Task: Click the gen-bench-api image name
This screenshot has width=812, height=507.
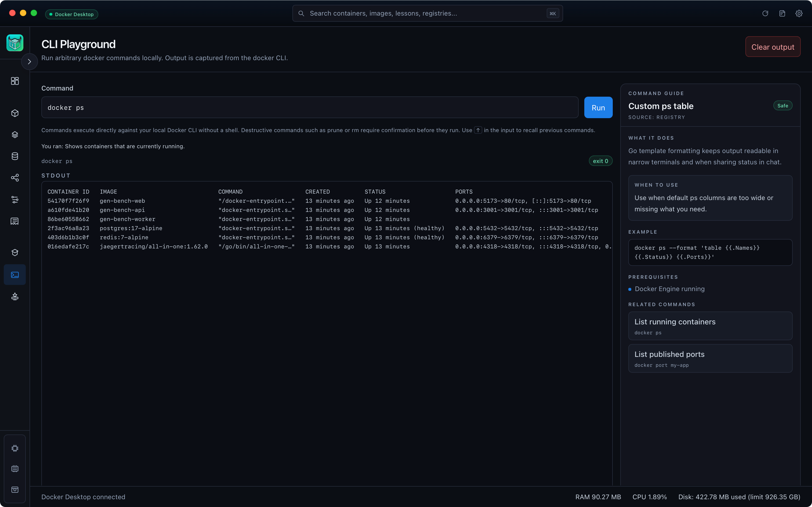Action: point(122,210)
